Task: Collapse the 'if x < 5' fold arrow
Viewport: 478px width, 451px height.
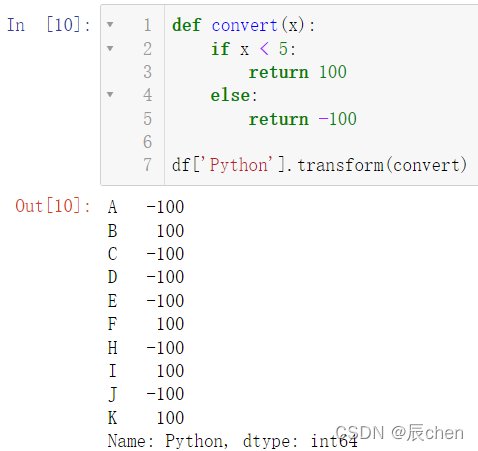Action: 110,48
